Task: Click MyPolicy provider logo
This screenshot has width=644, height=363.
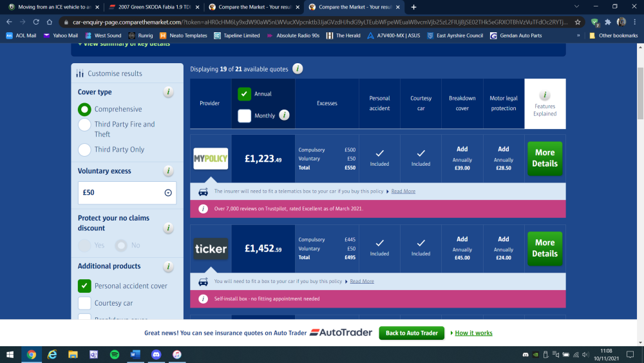Action: tap(211, 158)
